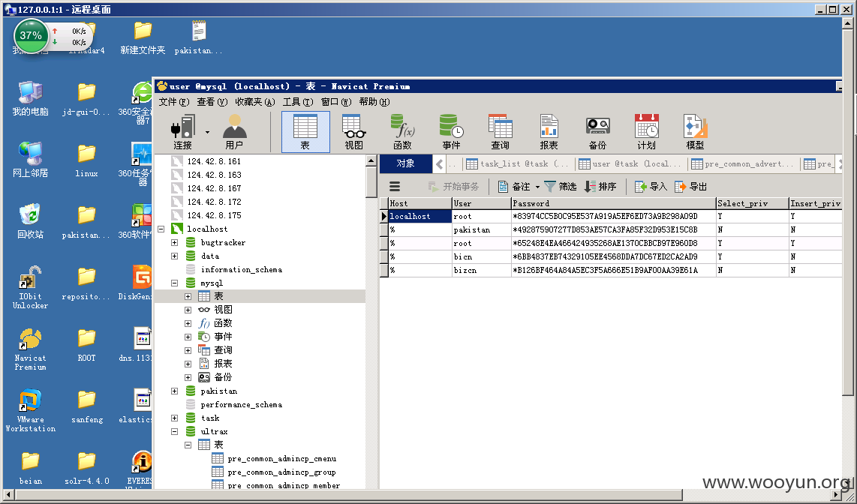Click the Password column header

click(x=613, y=203)
